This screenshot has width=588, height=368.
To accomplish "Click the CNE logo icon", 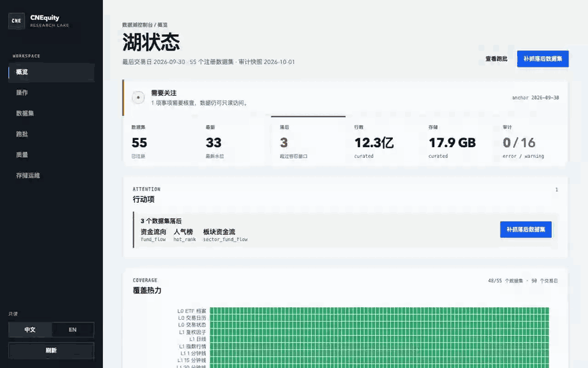I will [x=17, y=21].
